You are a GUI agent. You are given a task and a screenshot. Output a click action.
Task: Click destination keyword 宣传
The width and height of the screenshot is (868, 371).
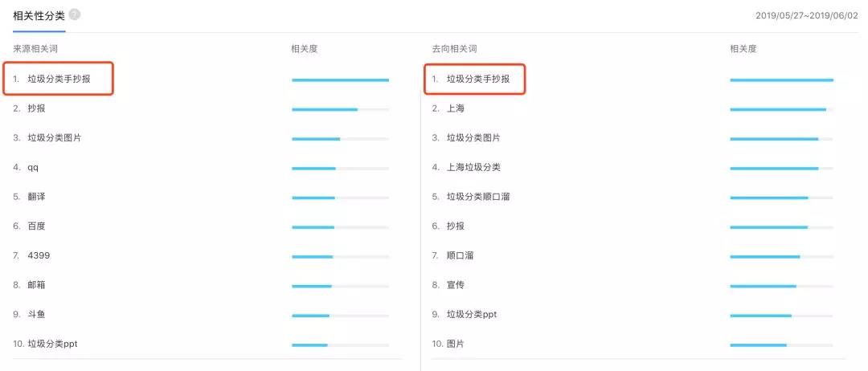click(456, 285)
